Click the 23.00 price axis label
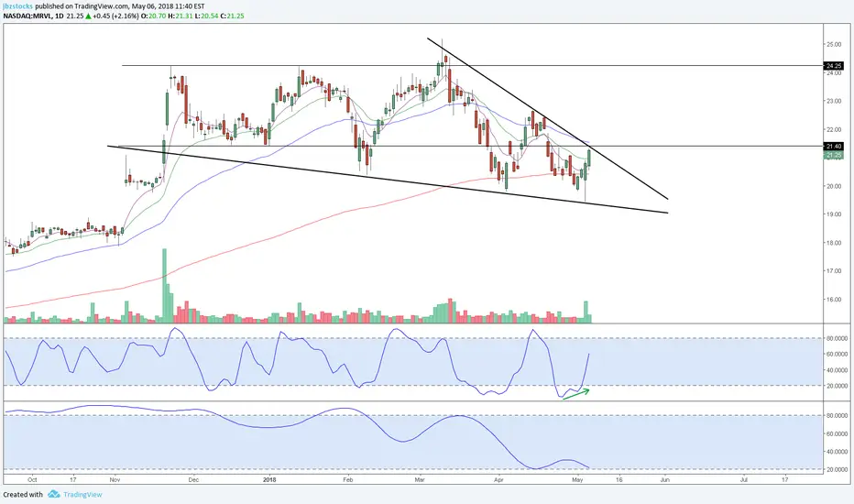 [834, 101]
